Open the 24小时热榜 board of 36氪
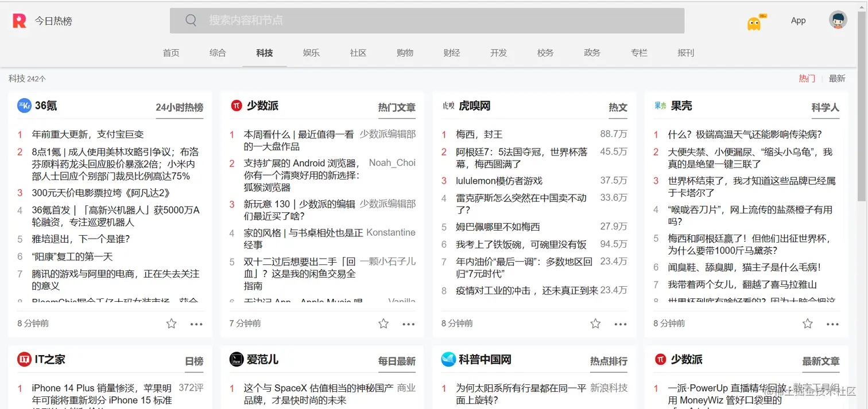This screenshot has height=409, width=868. [180, 107]
